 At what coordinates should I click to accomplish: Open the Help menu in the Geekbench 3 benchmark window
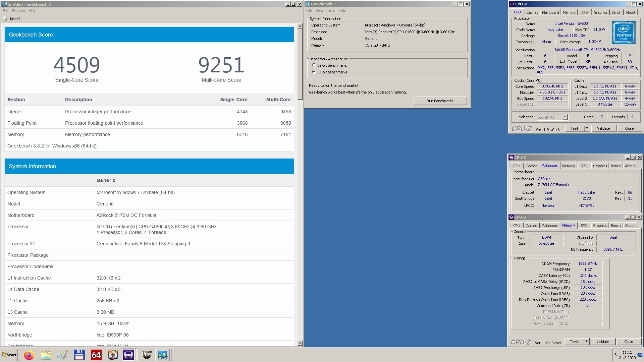point(342,10)
